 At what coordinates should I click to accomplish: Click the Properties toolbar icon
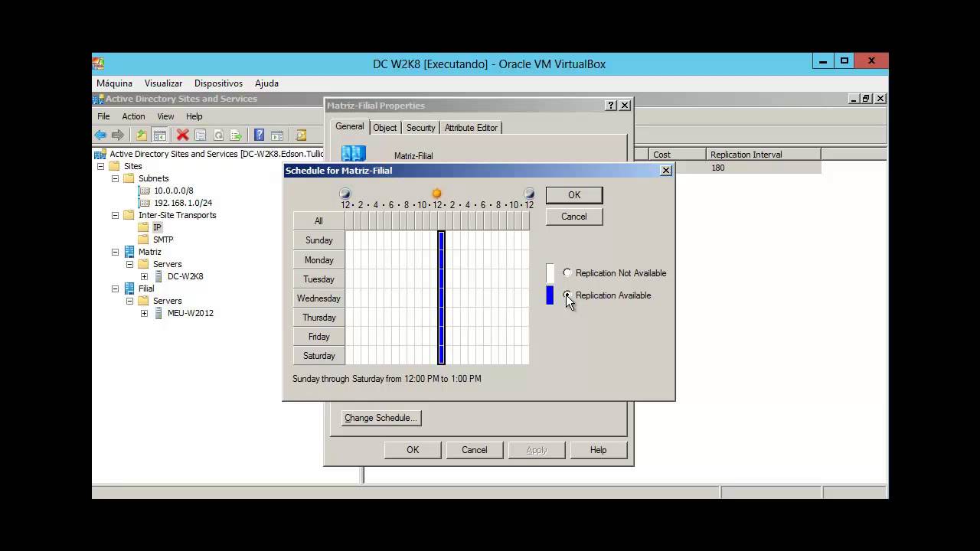click(200, 135)
